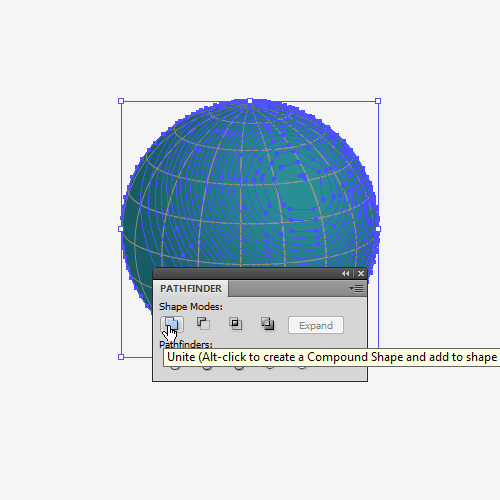Select the PATHFINDER tab
Screen dimensions: 500x500
coord(191,288)
